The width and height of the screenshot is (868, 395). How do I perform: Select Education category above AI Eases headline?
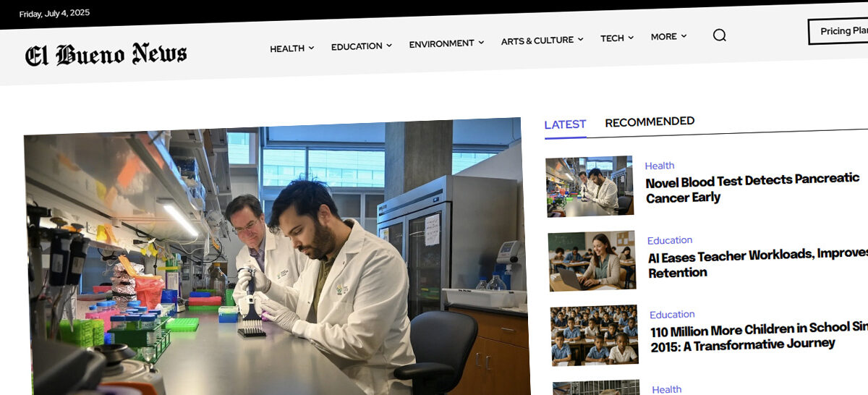pos(670,240)
